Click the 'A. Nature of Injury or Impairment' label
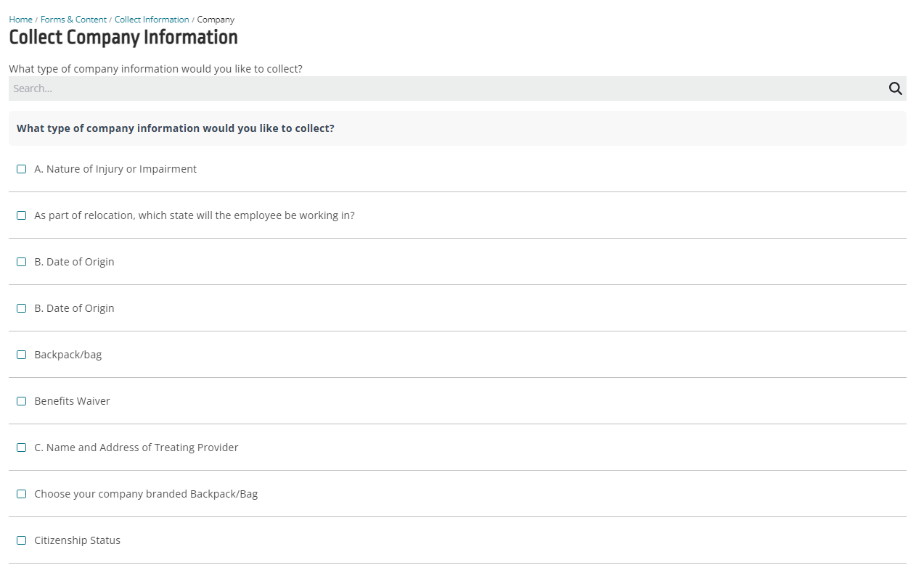The height and width of the screenshot is (573, 924). pyautogui.click(x=115, y=169)
